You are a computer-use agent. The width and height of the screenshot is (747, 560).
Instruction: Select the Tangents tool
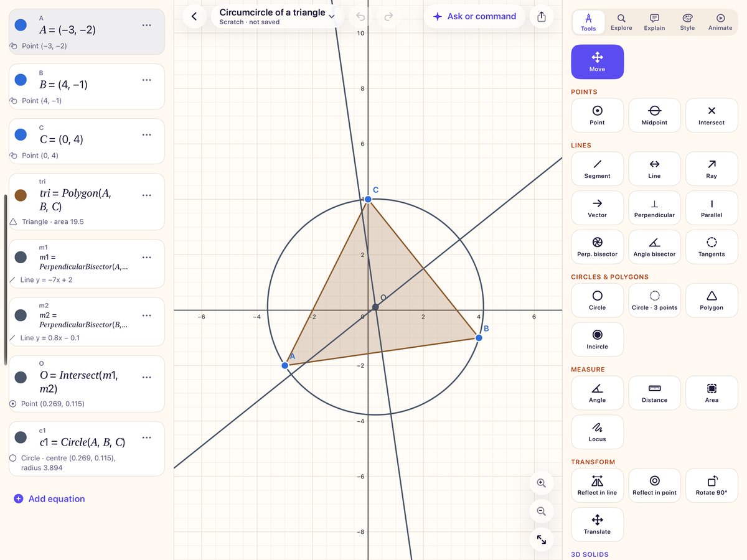[x=712, y=247]
